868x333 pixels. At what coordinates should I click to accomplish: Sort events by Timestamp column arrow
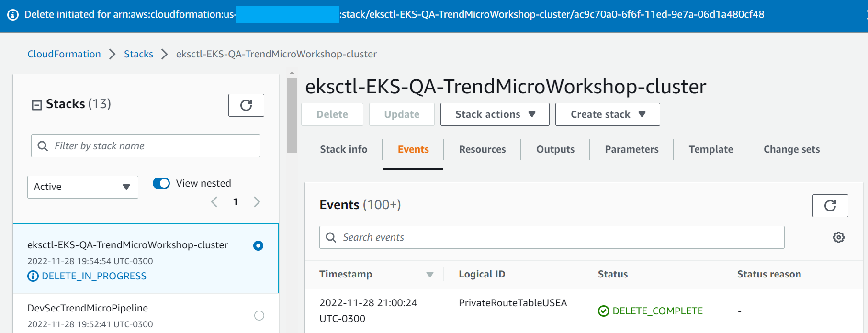coord(430,275)
